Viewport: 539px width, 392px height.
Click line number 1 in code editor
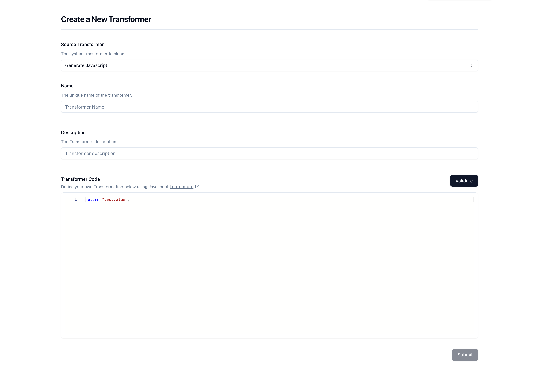(x=76, y=200)
